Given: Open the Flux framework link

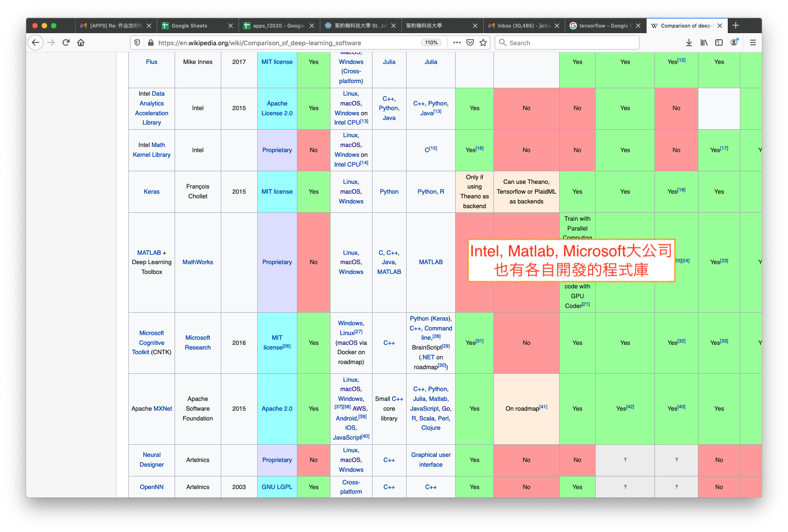Looking at the screenshot, I should point(152,62).
